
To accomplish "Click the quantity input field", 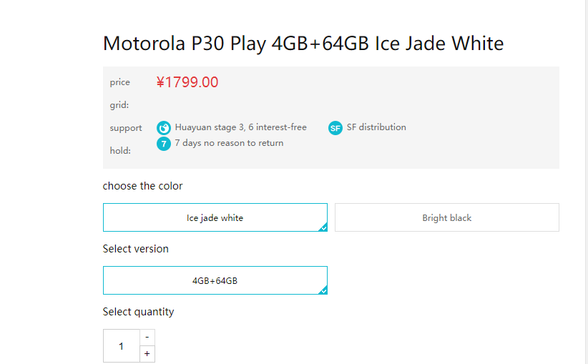I will 121,346.
